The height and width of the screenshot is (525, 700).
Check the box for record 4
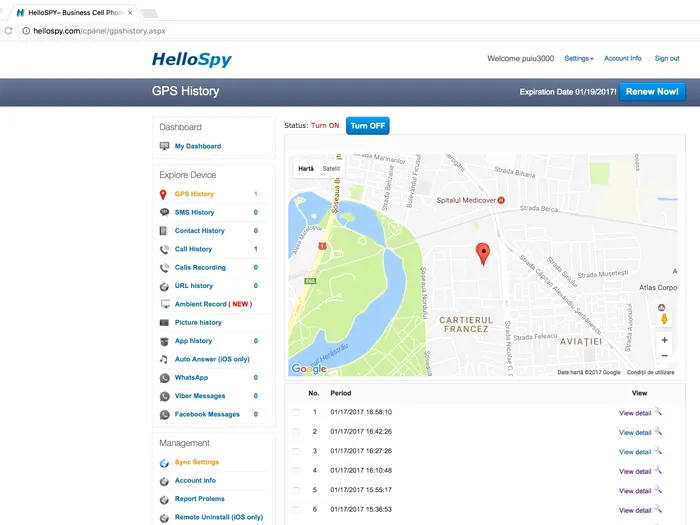tap(296, 471)
